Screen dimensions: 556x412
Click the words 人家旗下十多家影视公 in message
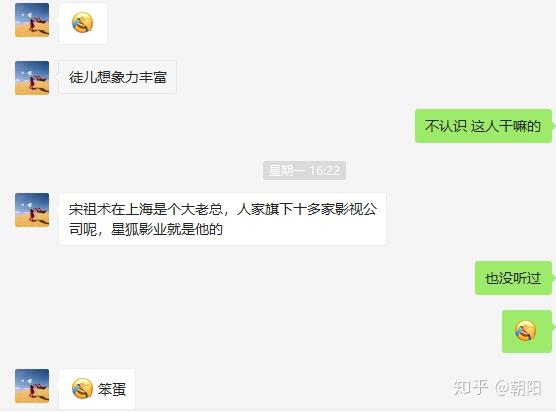[x=307, y=209]
